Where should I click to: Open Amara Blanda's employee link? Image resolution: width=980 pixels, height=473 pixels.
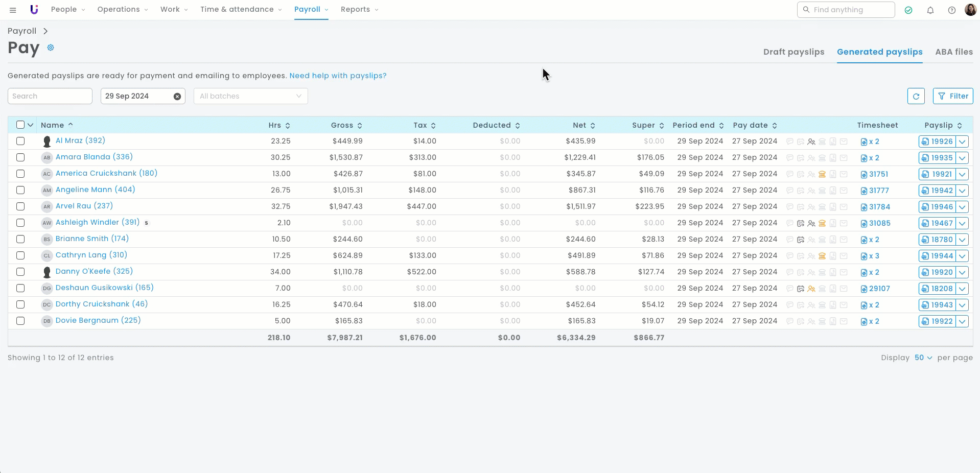pos(94,157)
